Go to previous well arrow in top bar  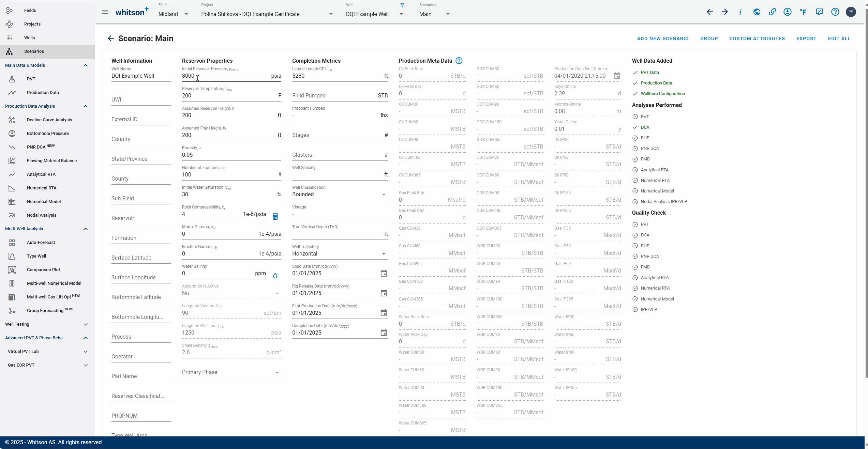[x=710, y=12]
